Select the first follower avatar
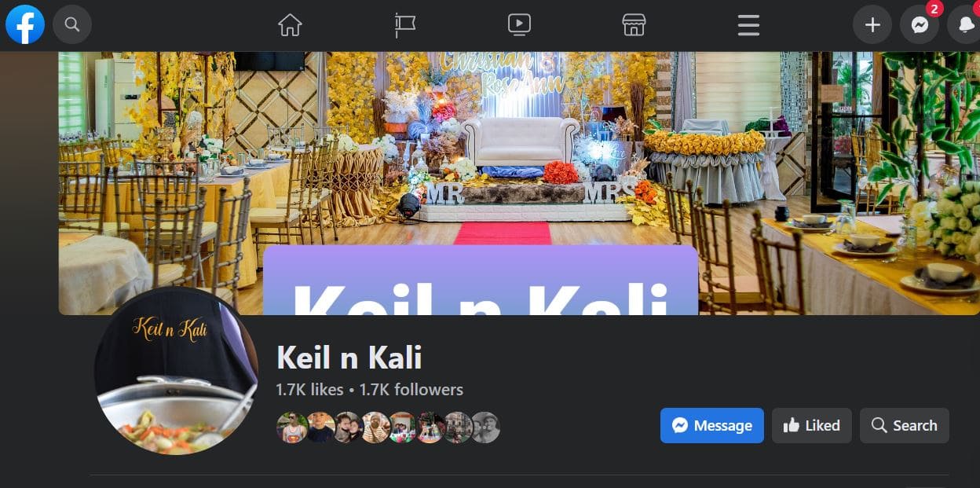 pos(291,427)
